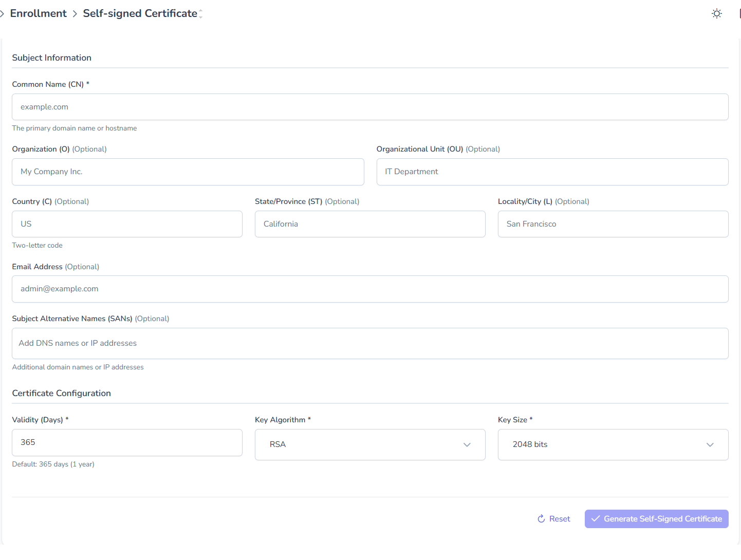Open the Self-signed Certificate breadcrumb switcher arrows
741x560 pixels.
tap(200, 14)
